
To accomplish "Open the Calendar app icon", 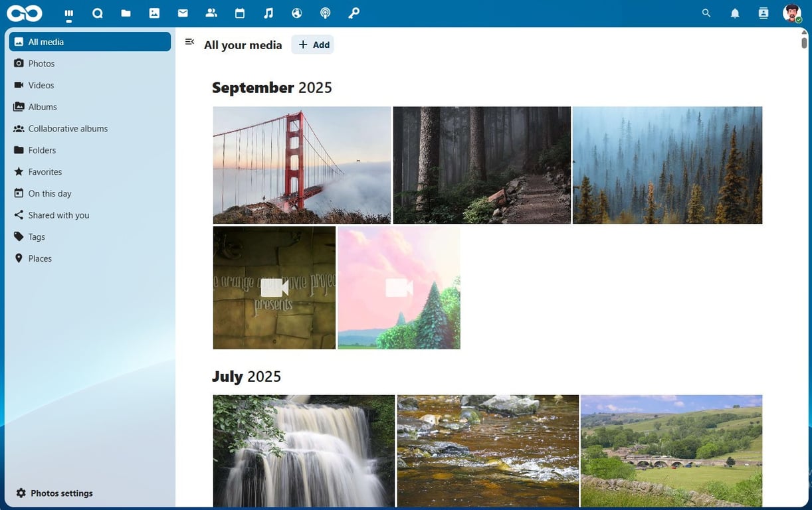I will (240, 13).
